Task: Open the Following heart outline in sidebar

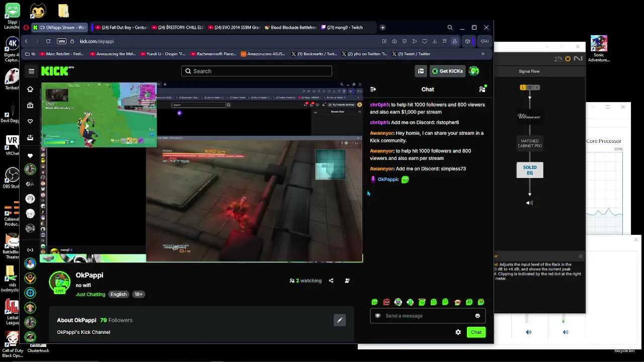Action: (x=30, y=121)
